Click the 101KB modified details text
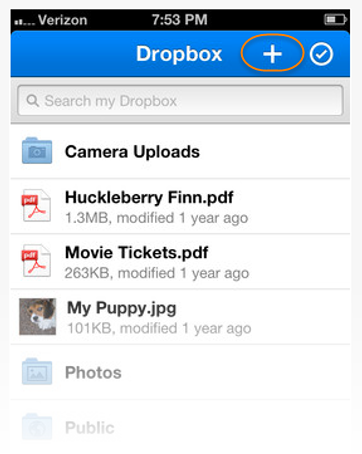The width and height of the screenshot is (362, 454). pos(159,328)
